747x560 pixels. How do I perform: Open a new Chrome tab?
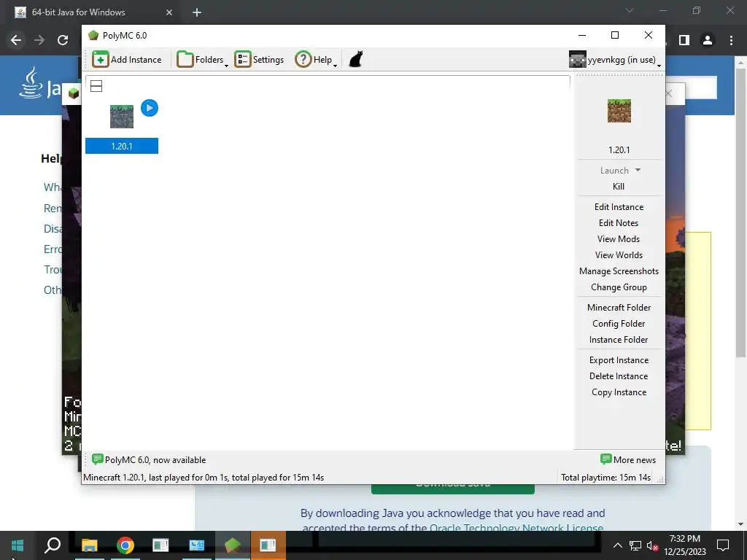coord(197,12)
